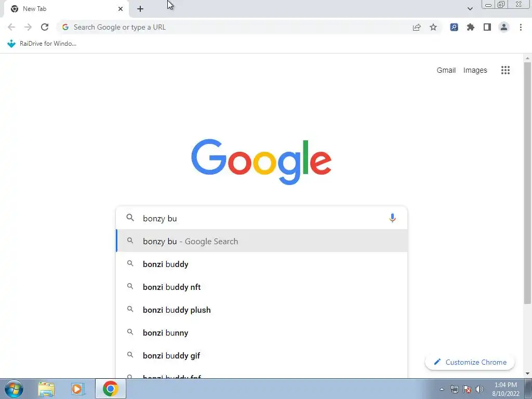Image resolution: width=532 pixels, height=399 pixels.
Task: Open the Windows Start menu
Action: point(14,389)
